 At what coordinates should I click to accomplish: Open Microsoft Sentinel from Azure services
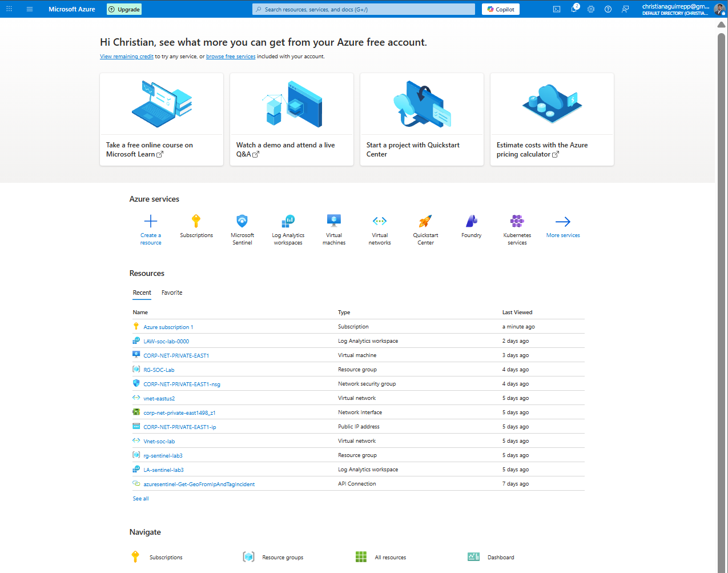tap(242, 222)
